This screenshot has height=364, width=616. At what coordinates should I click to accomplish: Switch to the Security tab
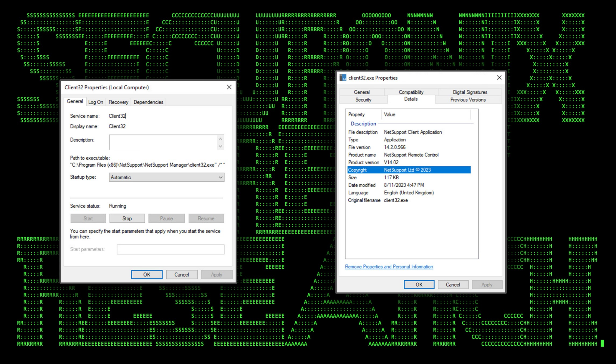click(x=363, y=100)
